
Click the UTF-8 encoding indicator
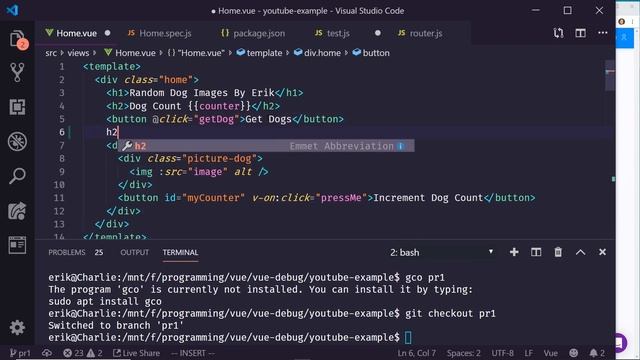tap(502, 353)
